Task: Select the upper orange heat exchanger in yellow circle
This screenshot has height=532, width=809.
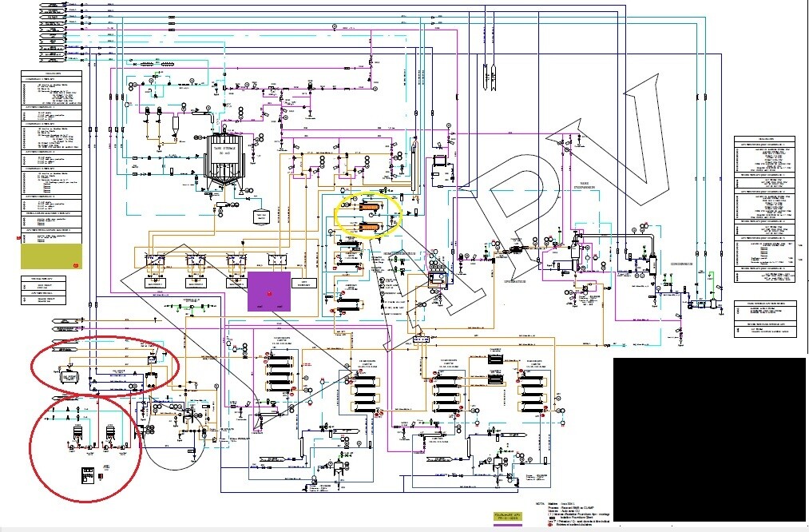Action: click(370, 205)
